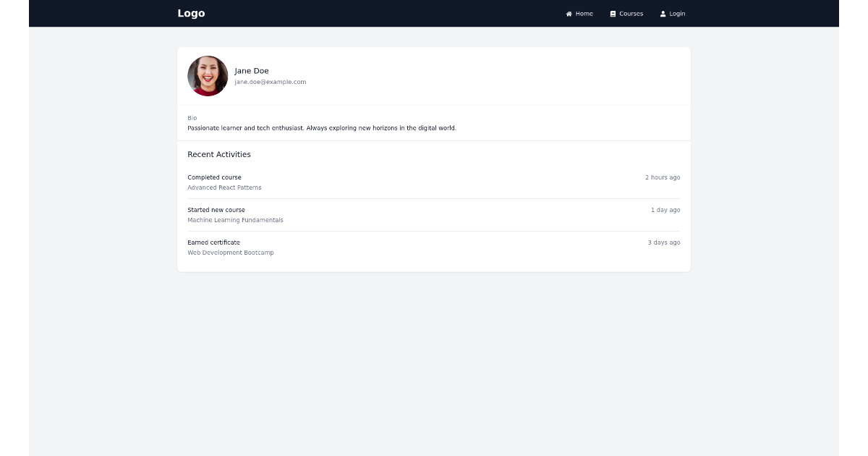Open Machine Learning Fundamentals course
This screenshot has height=456, width=868.
click(x=235, y=220)
